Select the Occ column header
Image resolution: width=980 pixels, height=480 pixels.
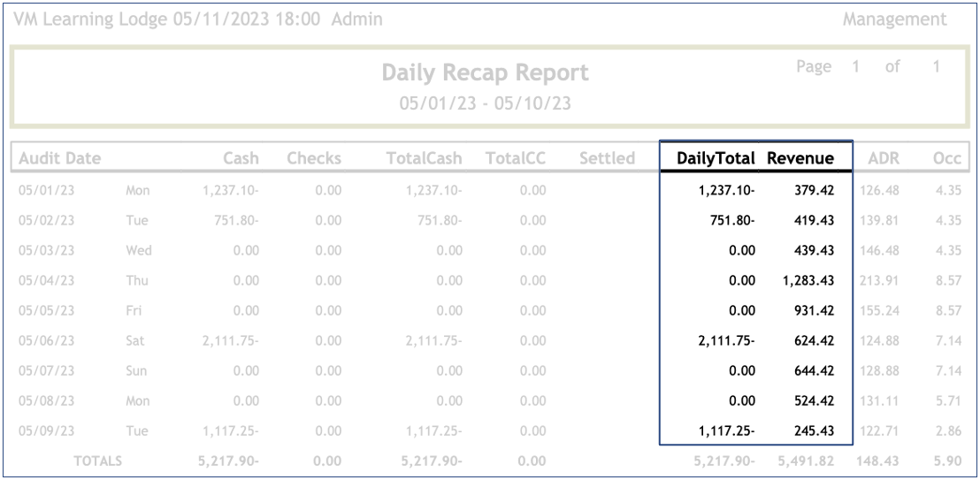[x=946, y=159]
